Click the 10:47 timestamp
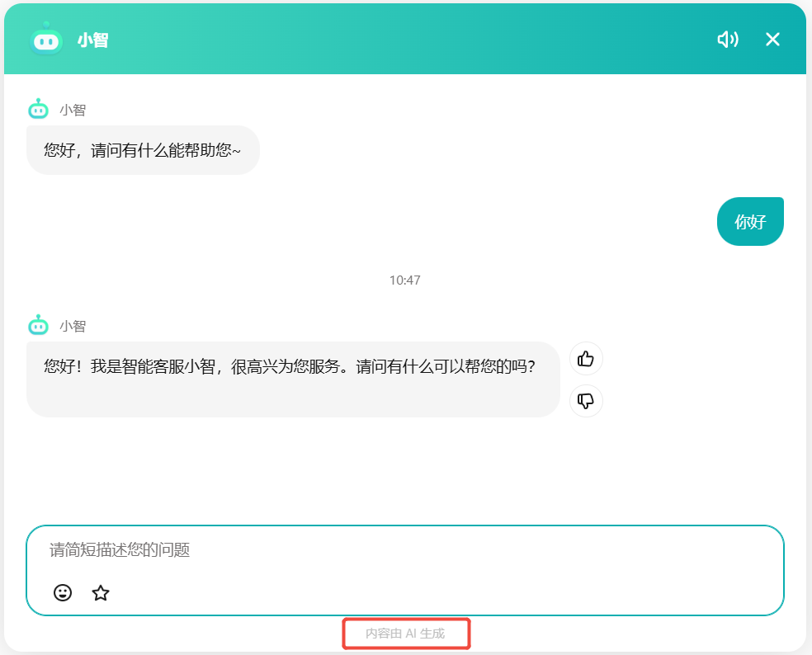Screen dimensions: 812x655 406,280
